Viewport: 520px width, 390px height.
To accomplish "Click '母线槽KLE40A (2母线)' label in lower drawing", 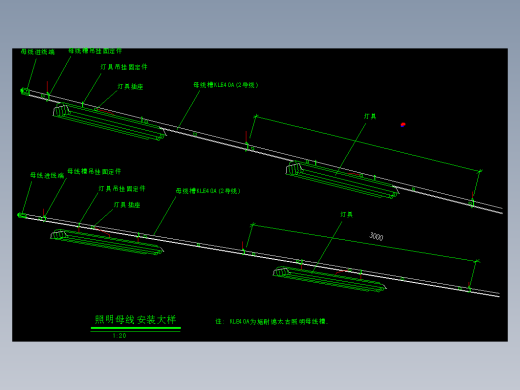I will pyautogui.click(x=208, y=191).
